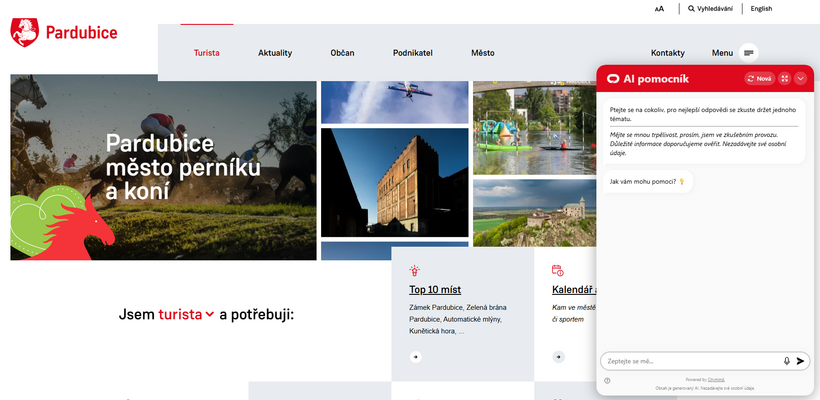This screenshot has width=820, height=400.
Task: Click 'Pardubice město perníku a koní' headline
Action: 183,167
